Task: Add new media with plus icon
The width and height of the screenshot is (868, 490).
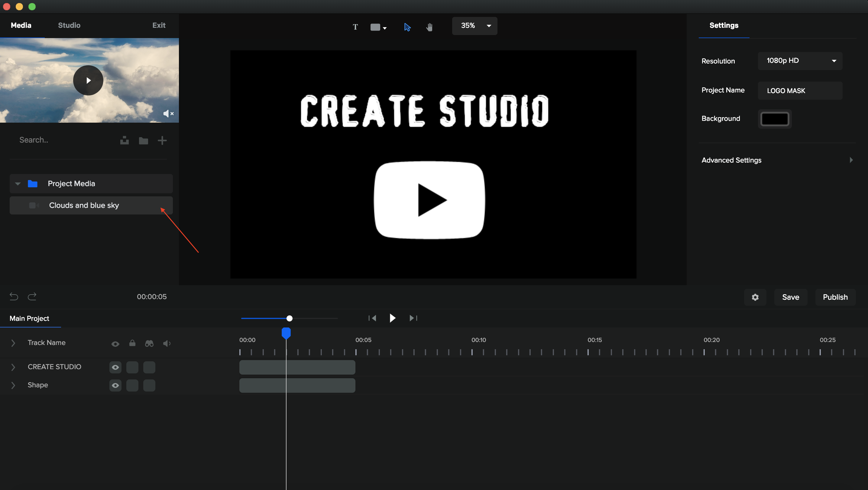Action: [x=162, y=140]
